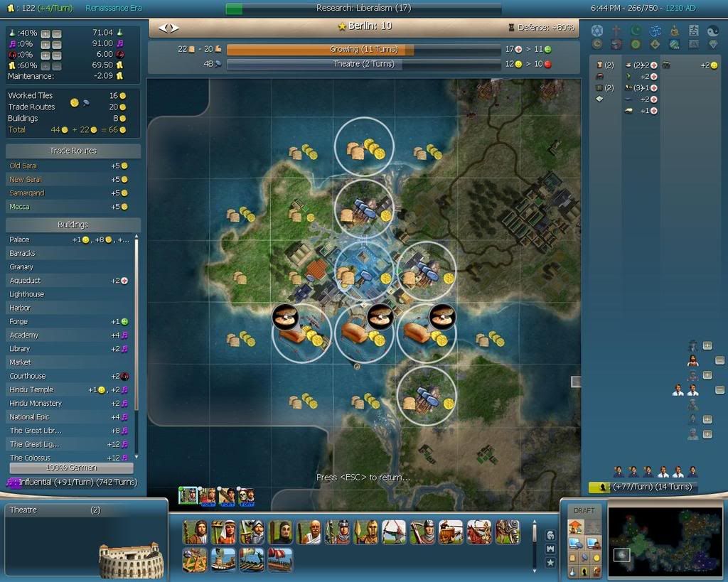
Task: Filter build list by units helmet icon
Action: 551,535
